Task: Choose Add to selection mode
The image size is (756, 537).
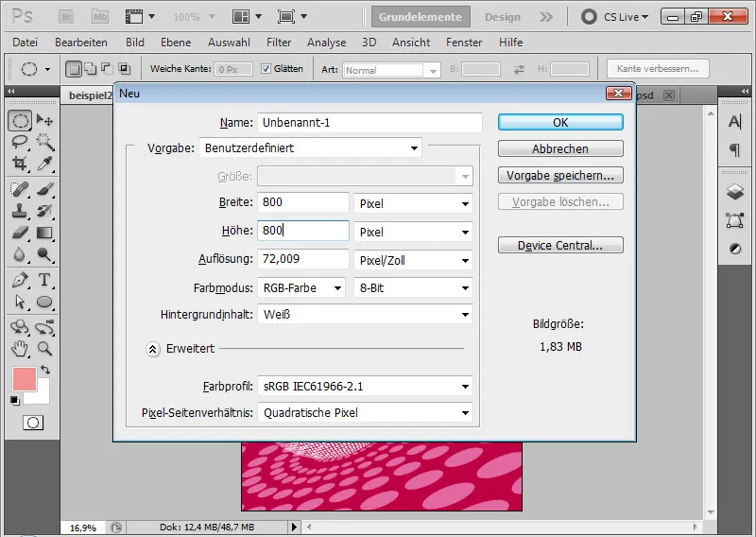Action: point(90,69)
